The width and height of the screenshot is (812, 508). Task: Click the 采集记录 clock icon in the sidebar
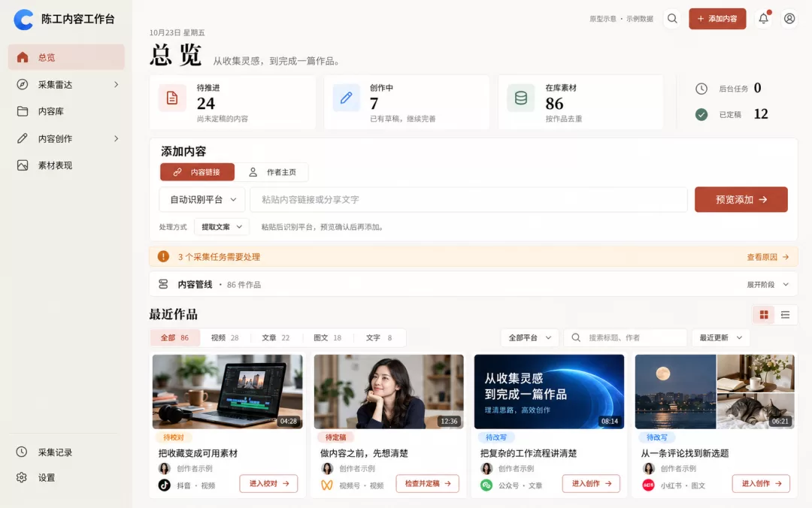[x=21, y=452]
